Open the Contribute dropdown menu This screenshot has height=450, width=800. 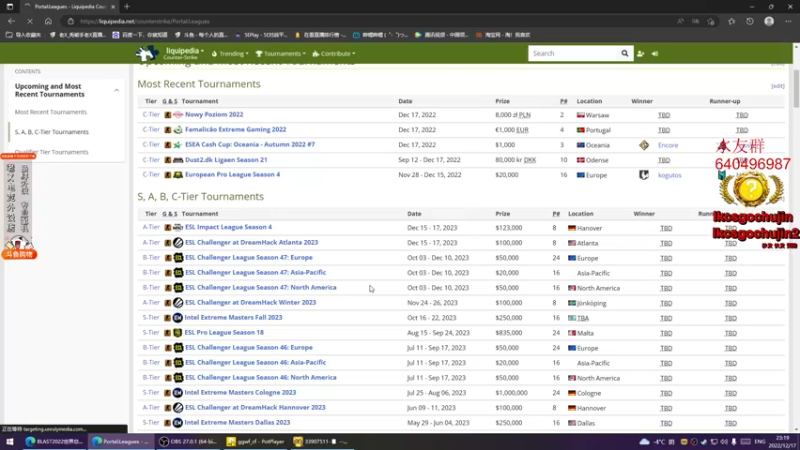click(334, 54)
